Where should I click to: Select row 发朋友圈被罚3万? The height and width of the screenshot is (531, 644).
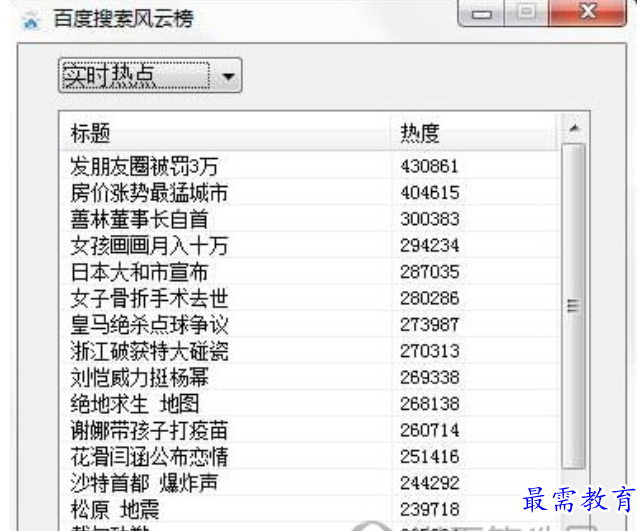click(309, 166)
